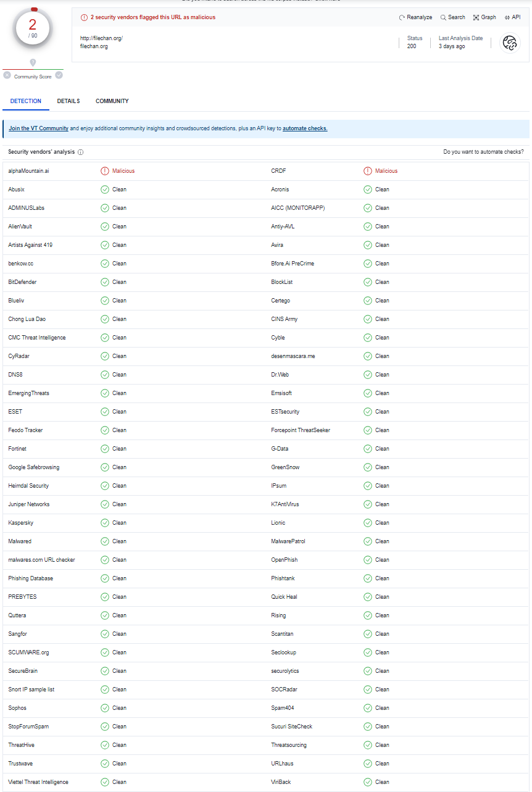Click the red malicious alert icon in header
Screen dimensions: 532x792
pyautogui.click(x=85, y=17)
